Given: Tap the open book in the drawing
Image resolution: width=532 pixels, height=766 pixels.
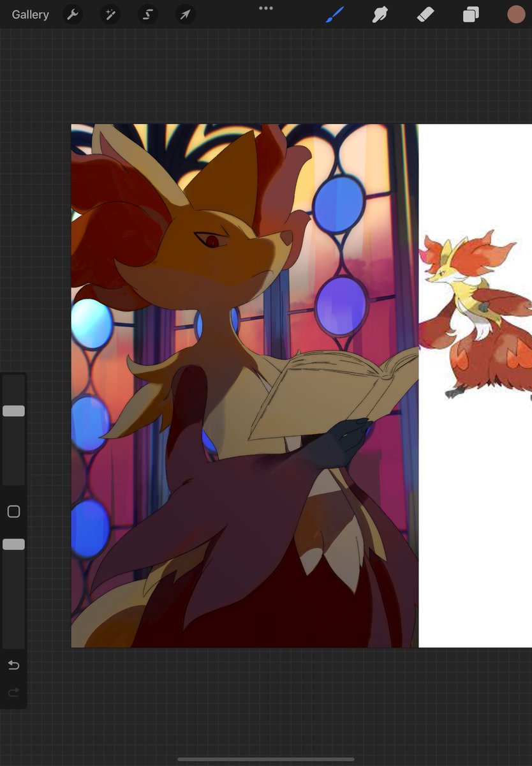Looking at the screenshot, I should pos(333,394).
